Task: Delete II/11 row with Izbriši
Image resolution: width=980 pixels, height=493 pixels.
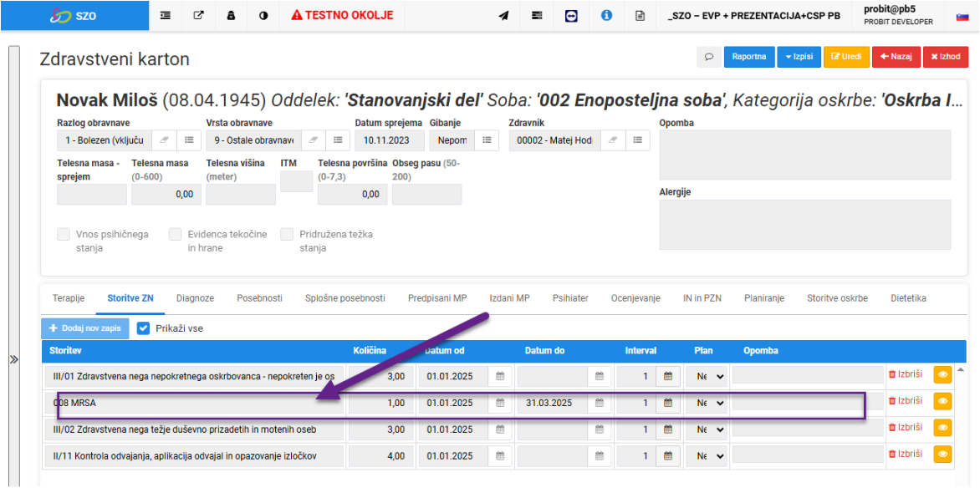Action: pyautogui.click(x=906, y=454)
